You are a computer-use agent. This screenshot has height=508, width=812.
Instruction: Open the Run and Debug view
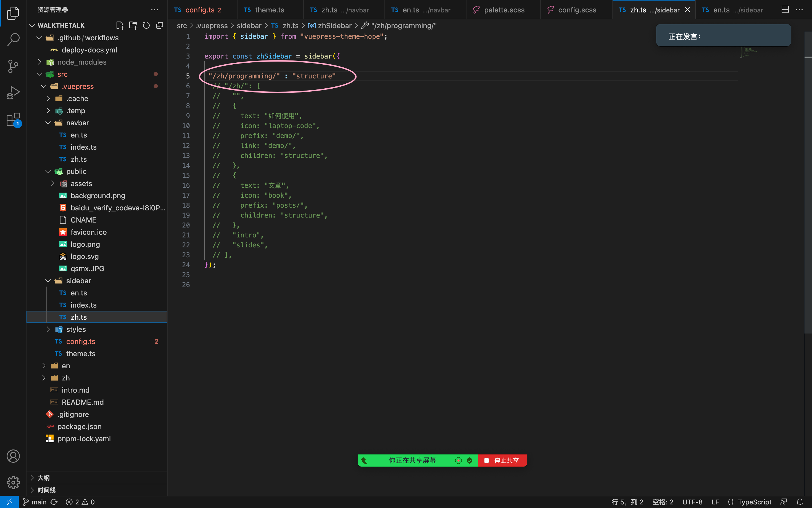click(x=13, y=92)
